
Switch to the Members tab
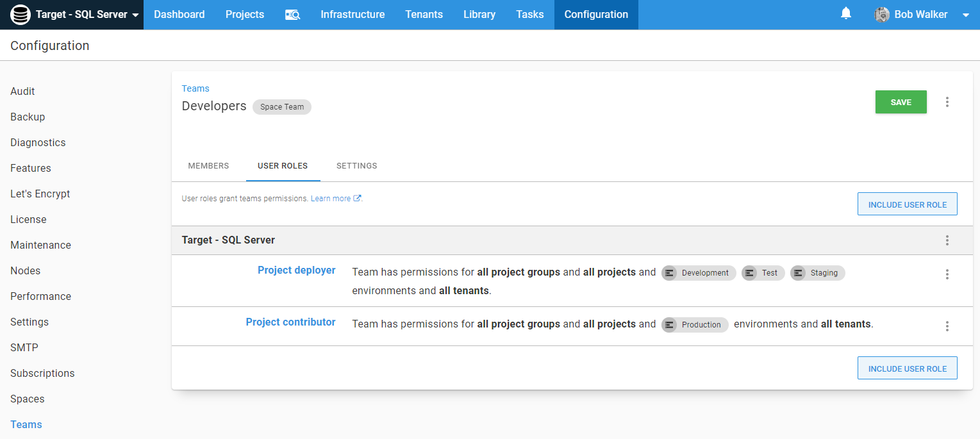click(208, 166)
